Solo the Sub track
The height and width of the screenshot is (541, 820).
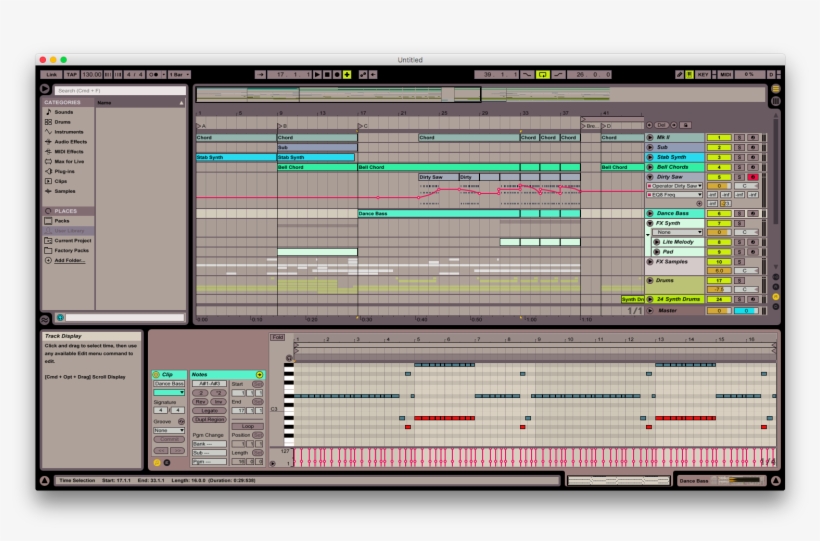pyautogui.click(x=739, y=148)
